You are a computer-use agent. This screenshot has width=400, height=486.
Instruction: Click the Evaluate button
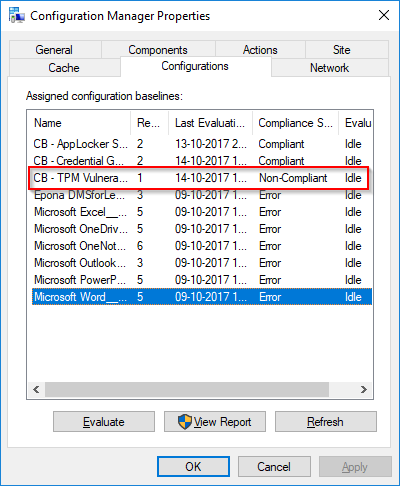click(x=104, y=422)
